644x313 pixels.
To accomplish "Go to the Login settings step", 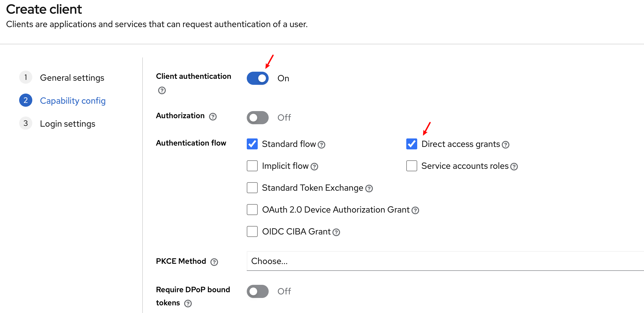I will (x=67, y=124).
